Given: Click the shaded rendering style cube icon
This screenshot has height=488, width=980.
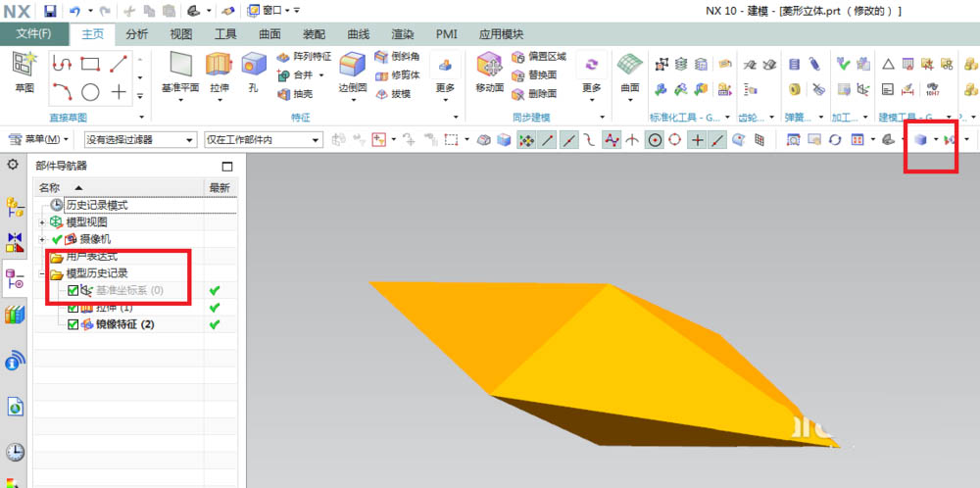Looking at the screenshot, I should (919, 140).
